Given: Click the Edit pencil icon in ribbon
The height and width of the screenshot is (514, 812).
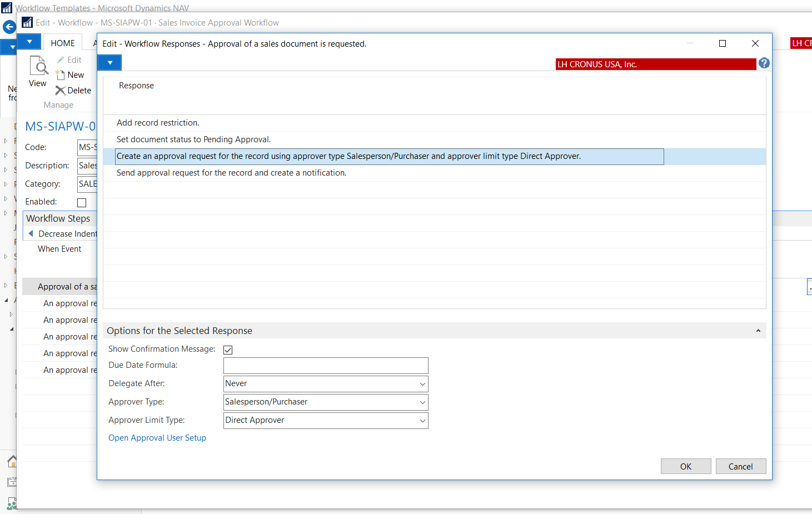Looking at the screenshot, I should (61, 60).
